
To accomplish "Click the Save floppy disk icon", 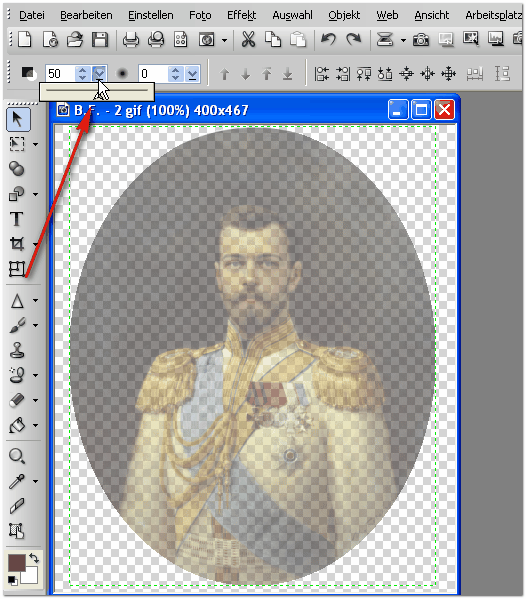I will coord(100,40).
